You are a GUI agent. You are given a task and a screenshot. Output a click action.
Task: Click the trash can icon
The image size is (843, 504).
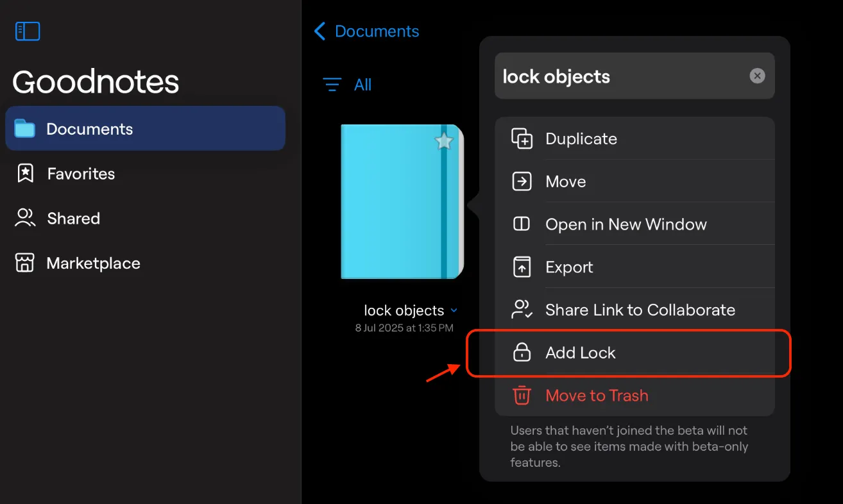point(522,396)
